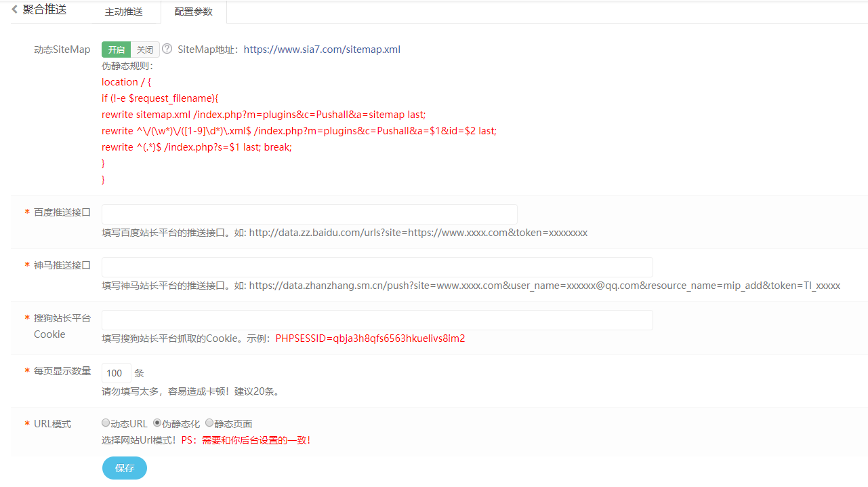Select the 伪静态化 radio option
Viewport: 868px width, 487px height.
pos(157,423)
